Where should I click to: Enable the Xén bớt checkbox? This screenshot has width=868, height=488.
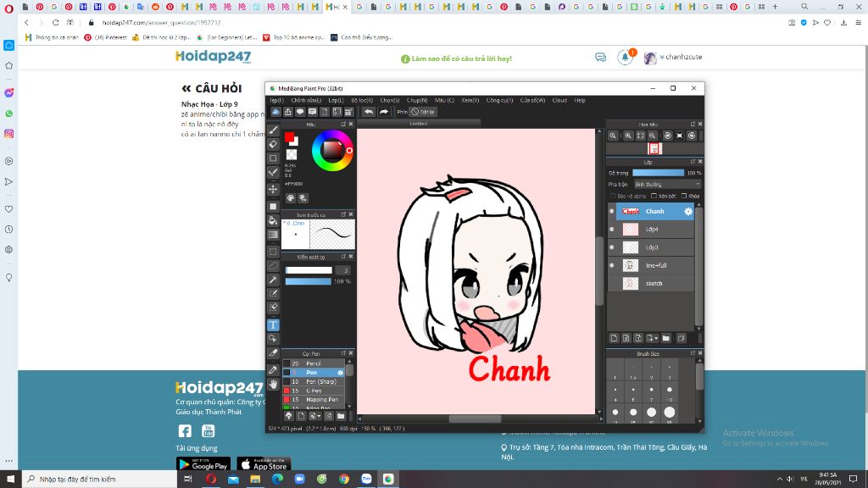pos(654,196)
